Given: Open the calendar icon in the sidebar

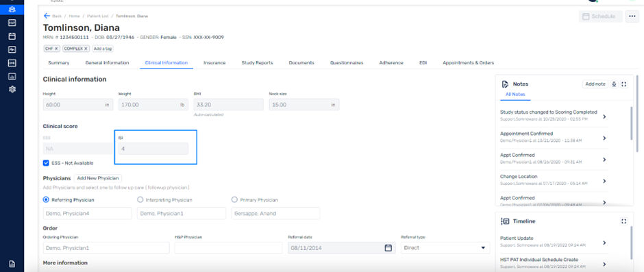Looking at the screenshot, I should point(12,36).
